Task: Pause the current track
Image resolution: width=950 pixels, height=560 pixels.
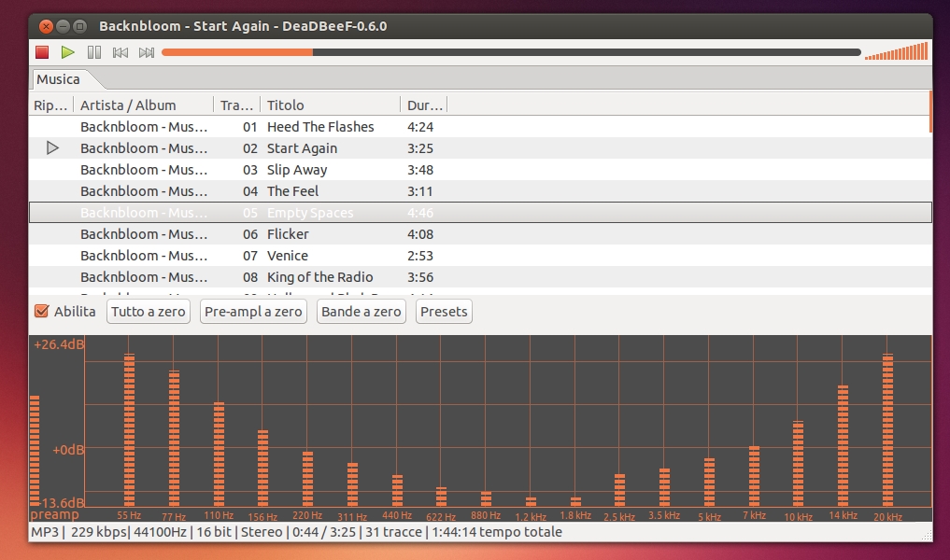Action: [94, 52]
